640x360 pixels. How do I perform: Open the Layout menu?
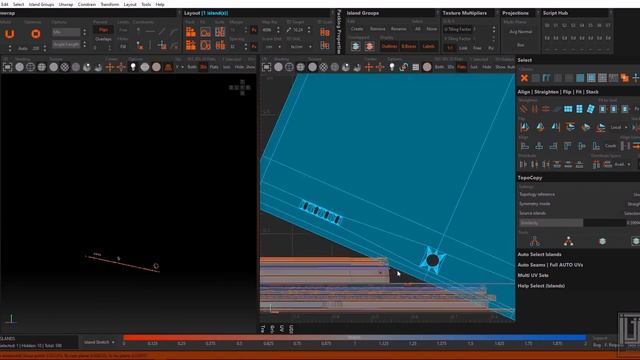130,4
